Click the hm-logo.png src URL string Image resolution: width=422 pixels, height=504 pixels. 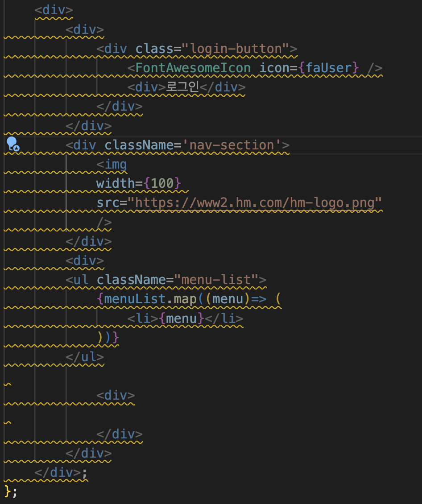click(255, 203)
